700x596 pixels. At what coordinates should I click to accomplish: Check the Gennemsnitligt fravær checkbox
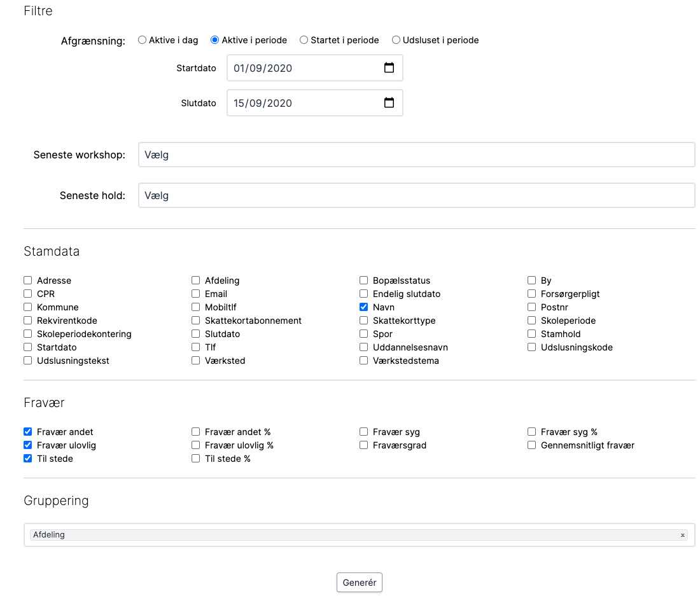coord(532,445)
